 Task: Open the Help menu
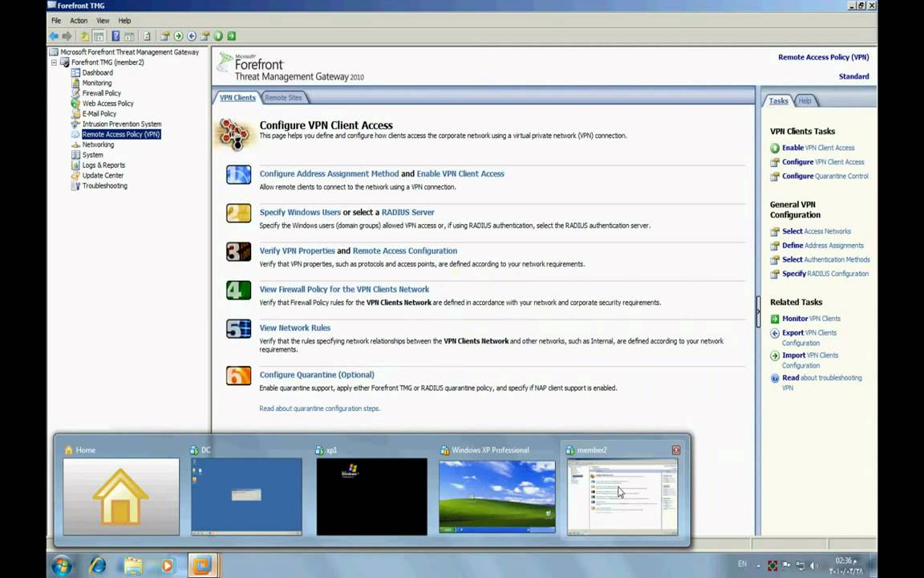pyautogui.click(x=124, y=21)
